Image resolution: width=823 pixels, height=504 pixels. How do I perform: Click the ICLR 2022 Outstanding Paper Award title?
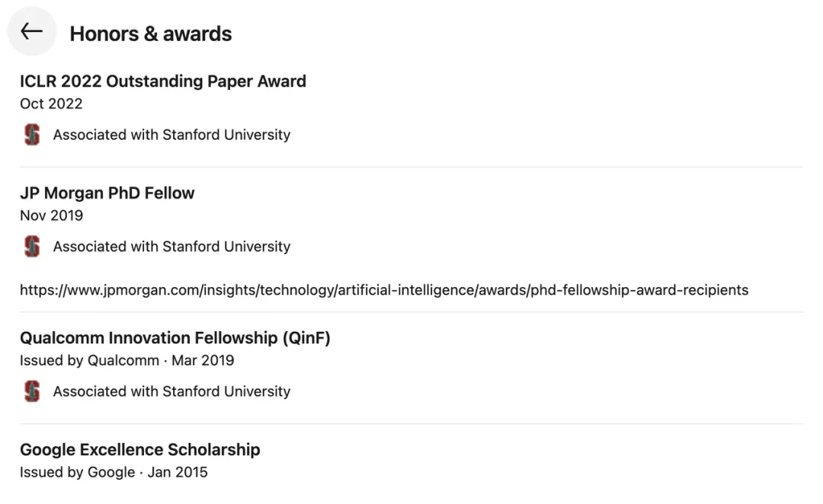click(x=163, y=81)
